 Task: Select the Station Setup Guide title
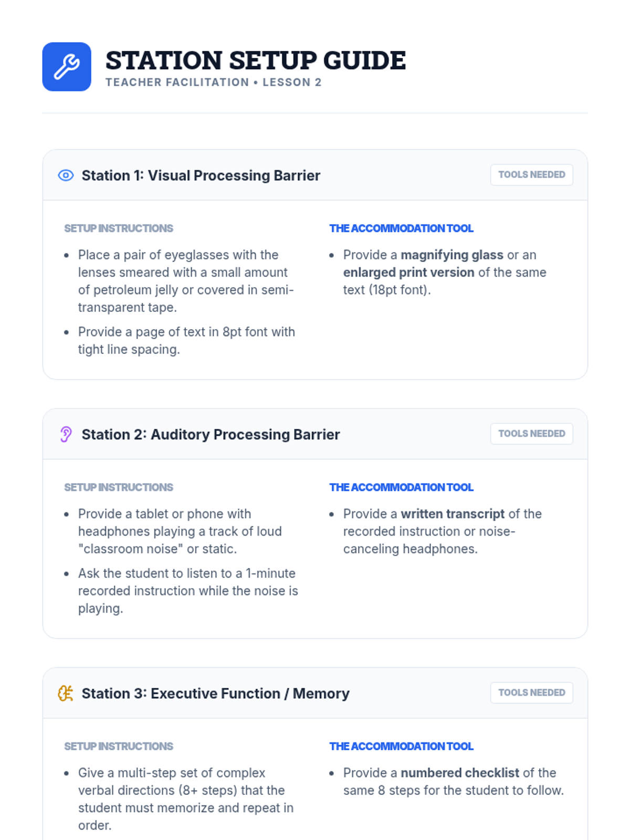(255, 60)
